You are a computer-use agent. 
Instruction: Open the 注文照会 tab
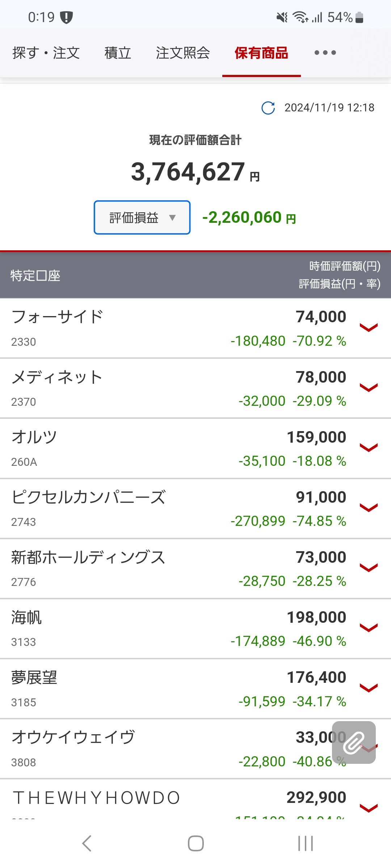tap(183, 53)
